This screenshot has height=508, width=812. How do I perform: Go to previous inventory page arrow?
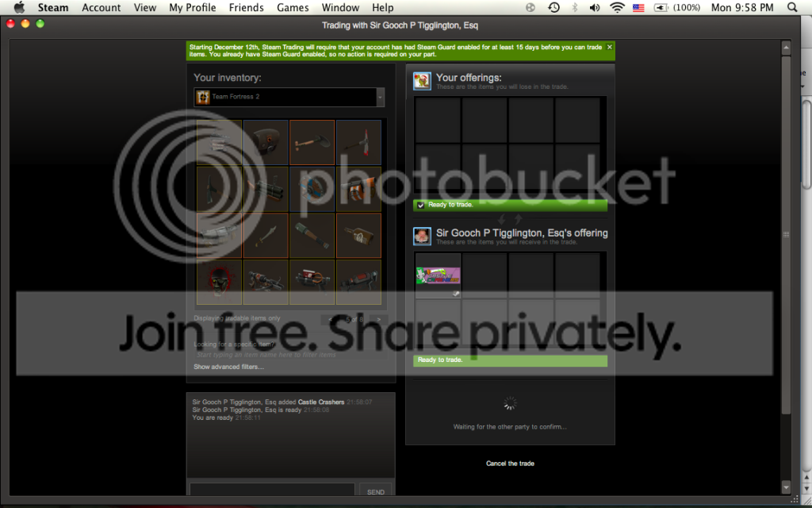point(331,319)
